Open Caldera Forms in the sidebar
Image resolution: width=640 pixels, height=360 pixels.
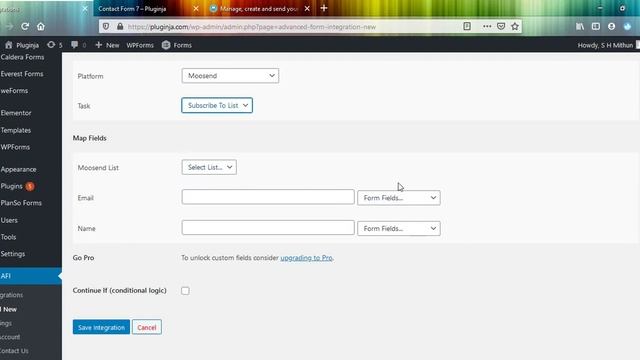[22, 57]
